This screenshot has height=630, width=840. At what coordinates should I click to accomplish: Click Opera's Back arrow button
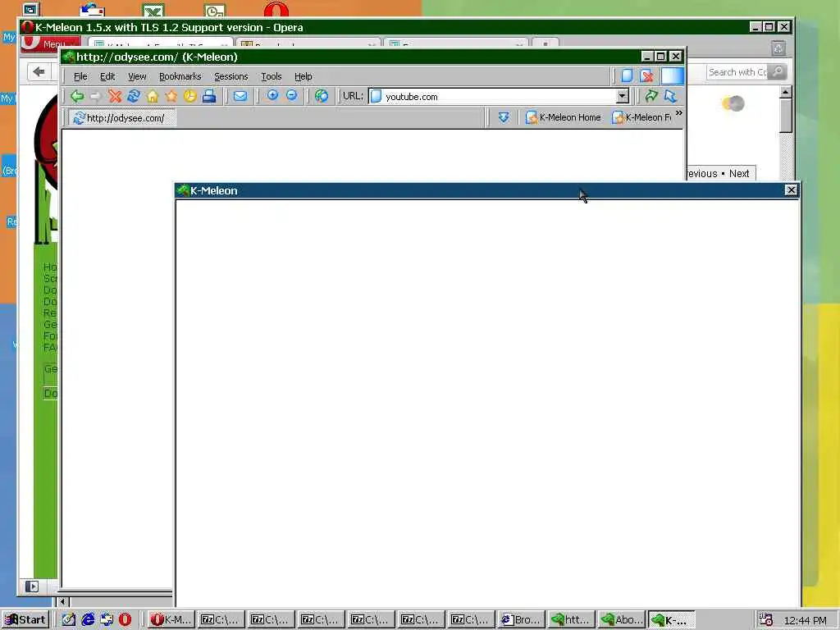(39, 72)
